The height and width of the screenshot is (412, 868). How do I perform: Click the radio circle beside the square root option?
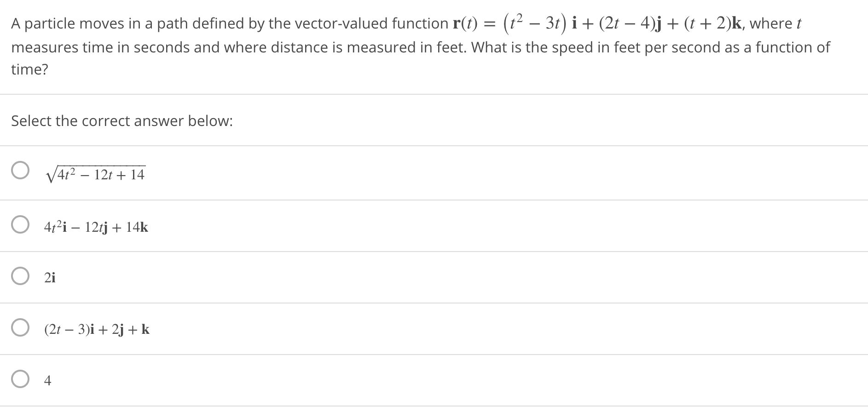click(19, 170)
